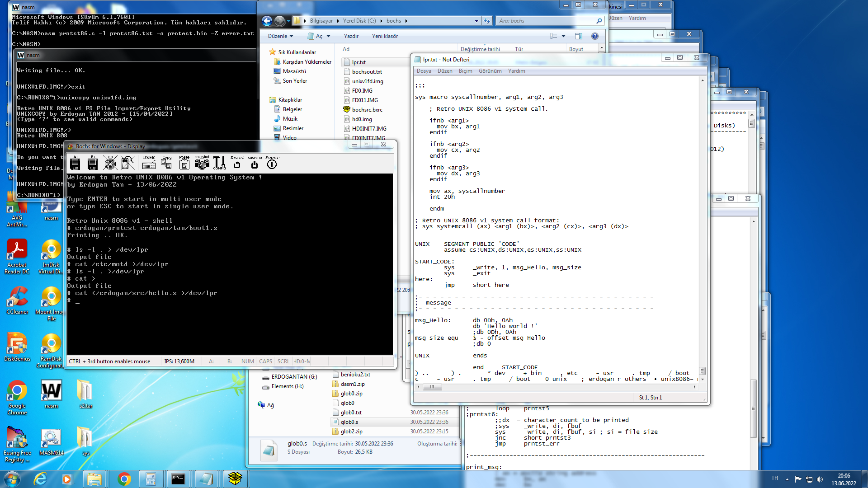Open the Düzenle dropdown in Explorer

tap(280, 36)
